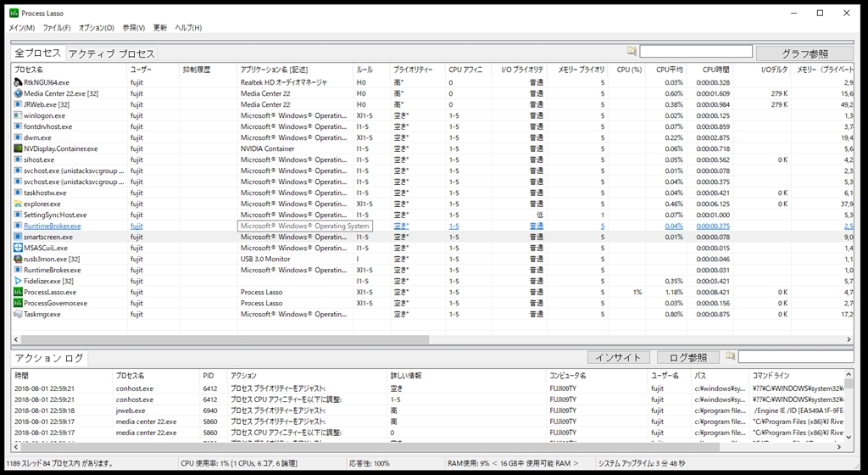Sort by I/Oデルタ column header
Viewport: 868px width, 475px height.
point(762,70)
